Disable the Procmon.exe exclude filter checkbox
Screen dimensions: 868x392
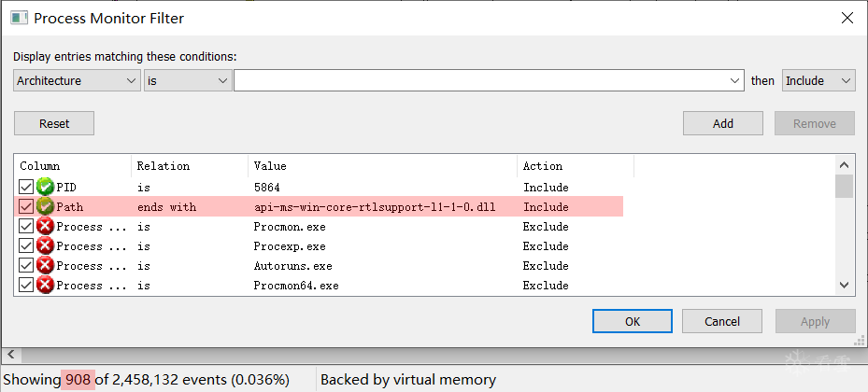pos(26,227)
